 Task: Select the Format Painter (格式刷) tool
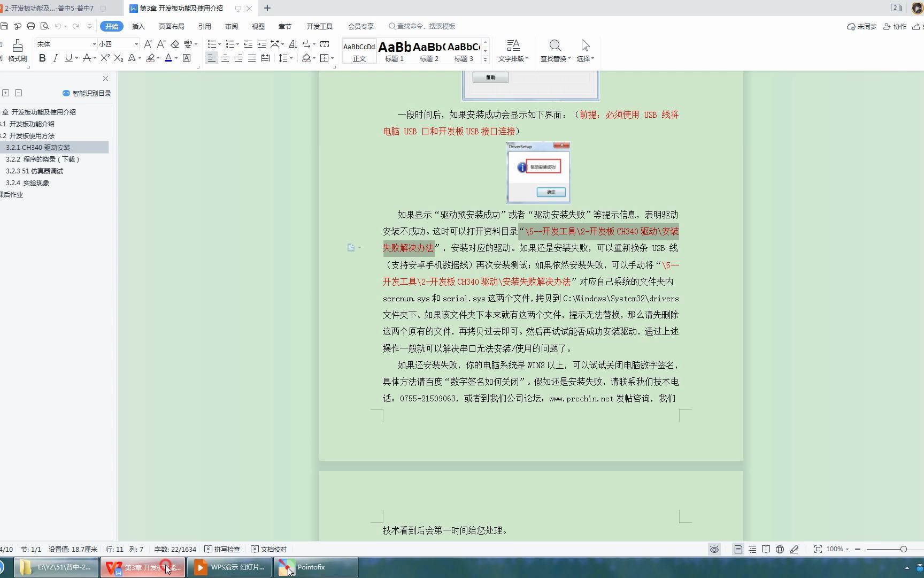click(x=18, y=51)
